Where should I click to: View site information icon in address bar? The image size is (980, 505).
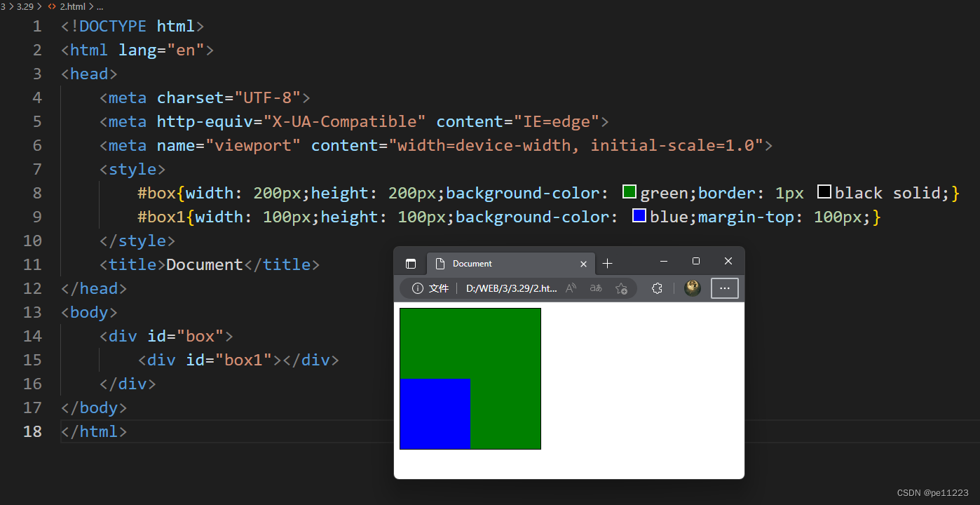coord(418,288)
